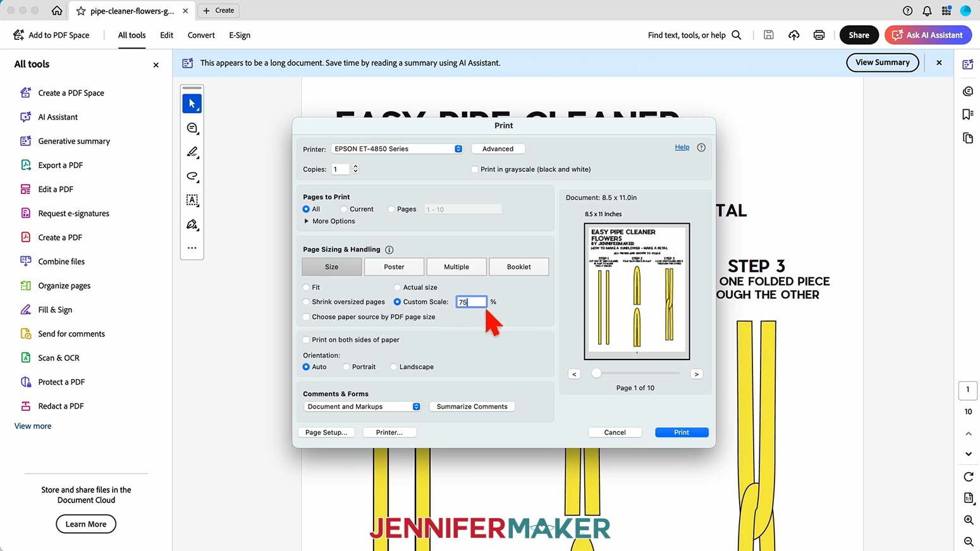Image resolution: width=980 pixels, height=551 pixels.
Task: Open the E-Sign menu tab
Action: (x=240, y=35)
